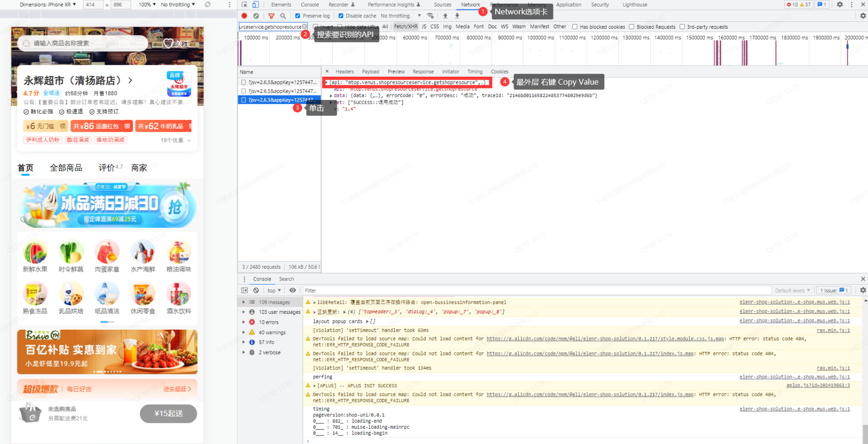Enable the Invert filter checkbox
This screenshot has width=868, height=444.
(x=316, y=27)
